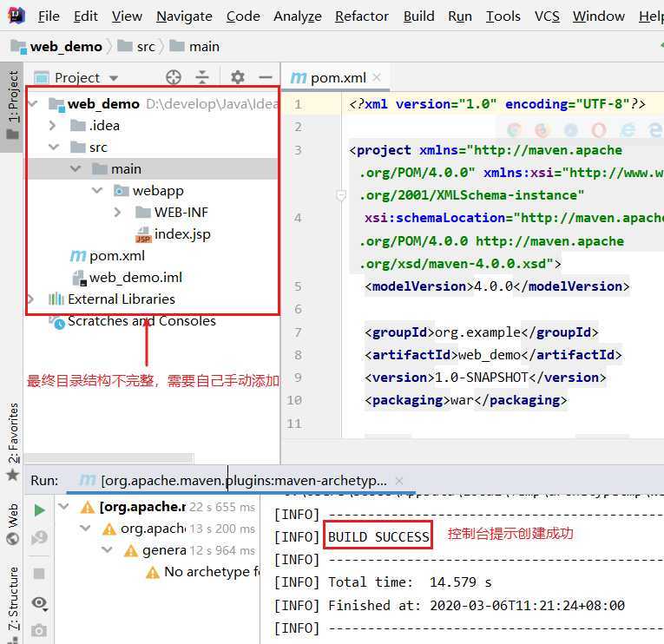Screen dimensions: 664x644
Task: Open Project panel settings gear
Action: coord(238,77)
